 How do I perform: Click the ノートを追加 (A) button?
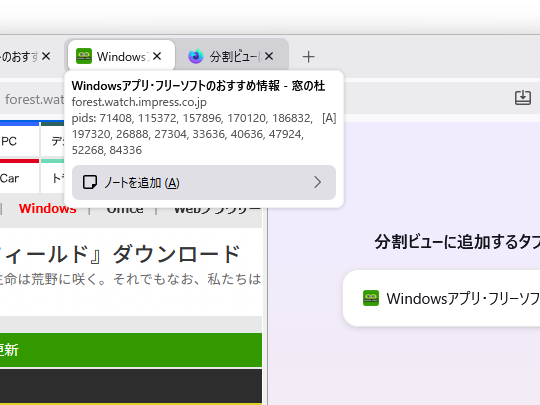(204, 183)
